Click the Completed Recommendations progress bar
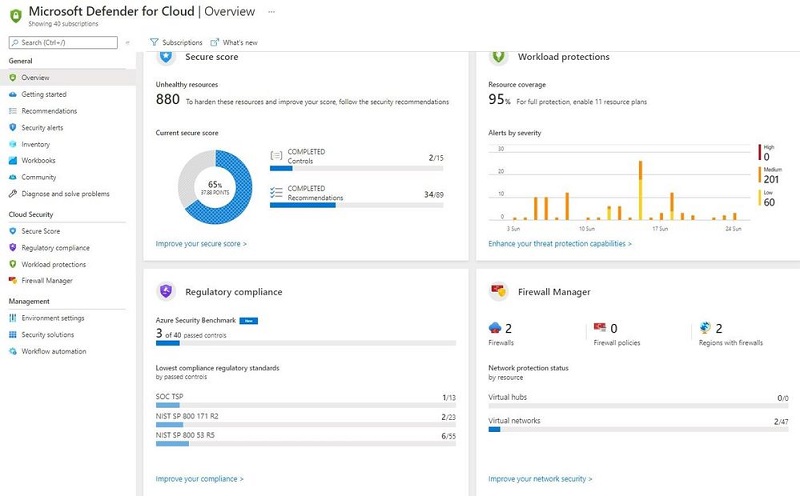 (x=357, y=205)
